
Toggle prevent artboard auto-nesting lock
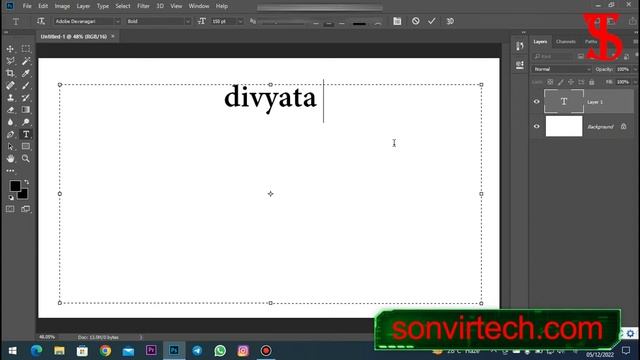[581, 82]
